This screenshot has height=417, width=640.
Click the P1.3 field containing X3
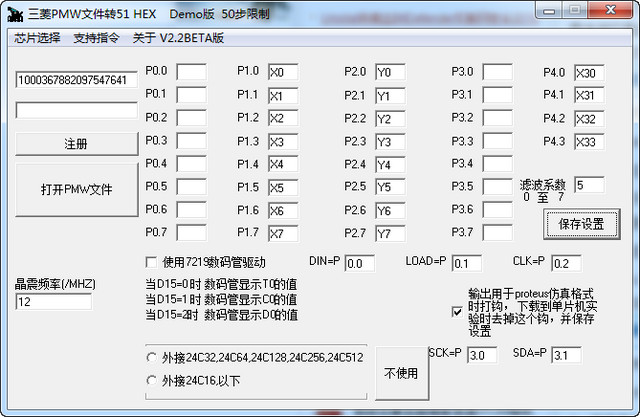click(283, 142)
